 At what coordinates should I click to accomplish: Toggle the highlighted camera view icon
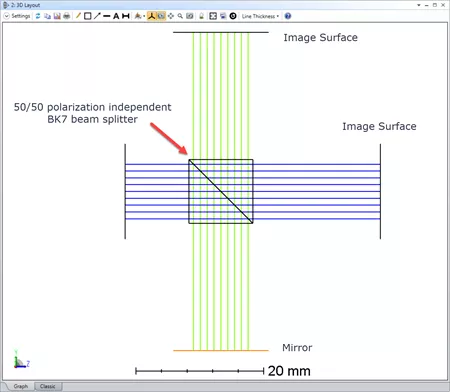click(x=161, y=16)
